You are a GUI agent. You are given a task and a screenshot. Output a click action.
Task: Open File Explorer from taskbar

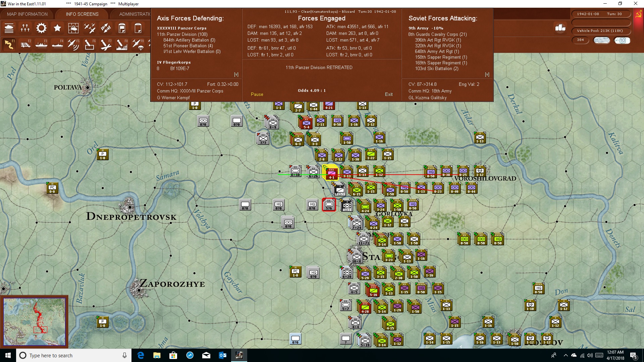coord(157,355)
